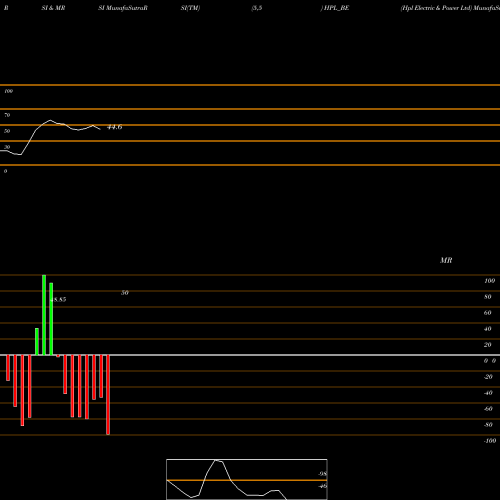This screenshot has height=500, width=500.
Task: Click the 70 level label on RSI chart
Action: [x=7, y=115]
